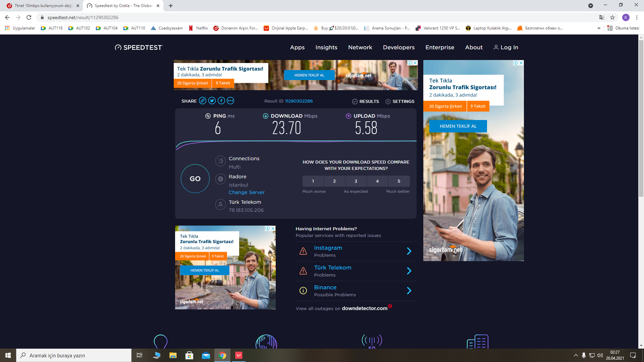The image size is (644, 362).
Task: Open Chrome profile avatar K
Action: pos(626,17)
